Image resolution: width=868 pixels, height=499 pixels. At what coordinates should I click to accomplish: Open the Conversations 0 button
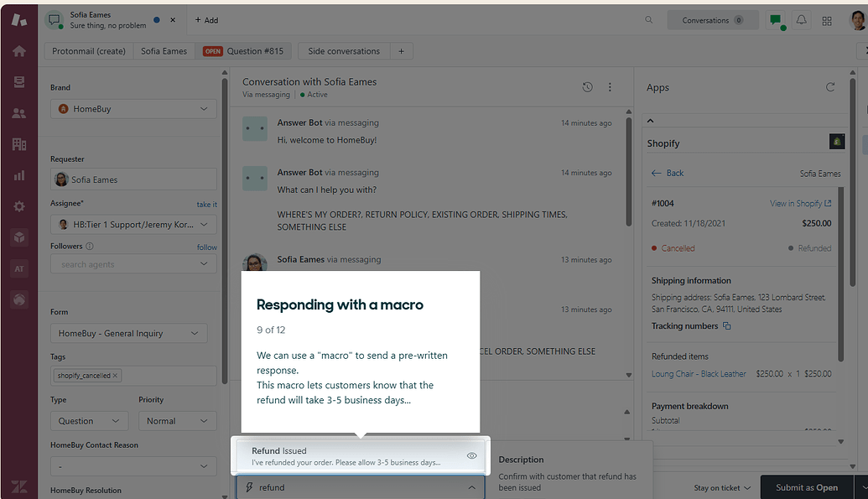pyautogui.click(x=713, y=20)
